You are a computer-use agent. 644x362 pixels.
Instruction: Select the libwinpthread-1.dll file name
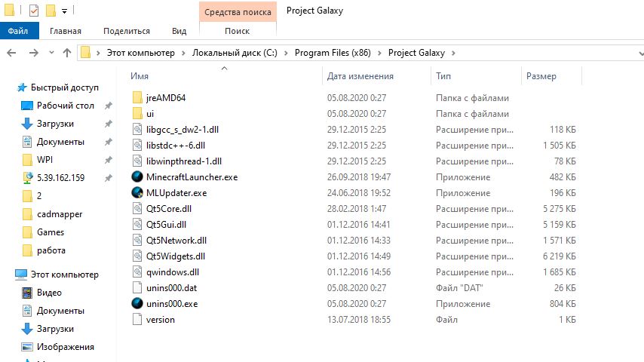183,161
